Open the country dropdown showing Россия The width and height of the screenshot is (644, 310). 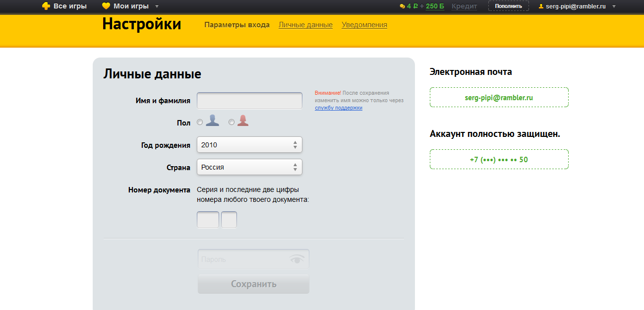pyautogui.click(x=249, y=167)
